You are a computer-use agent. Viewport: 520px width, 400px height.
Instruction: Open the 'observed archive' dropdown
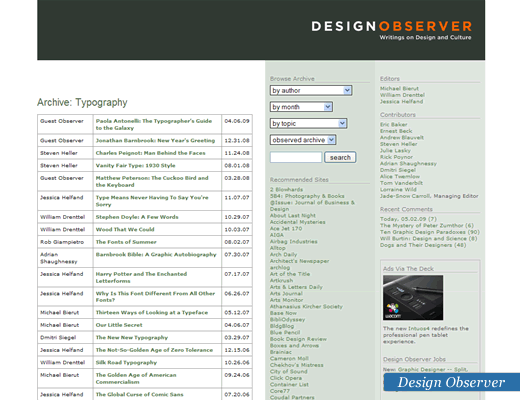pyautogui.click(x=303, y=140)
